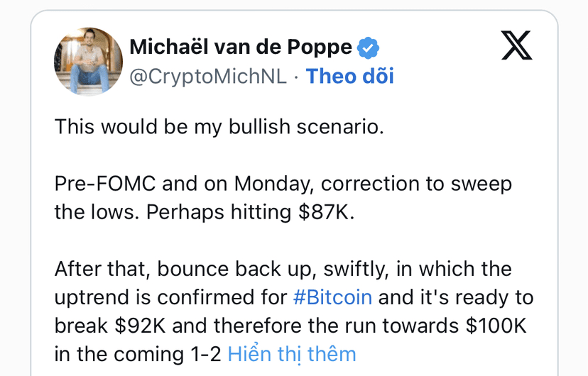Click the 'in the coming 1-2' text

click(138, 354)
